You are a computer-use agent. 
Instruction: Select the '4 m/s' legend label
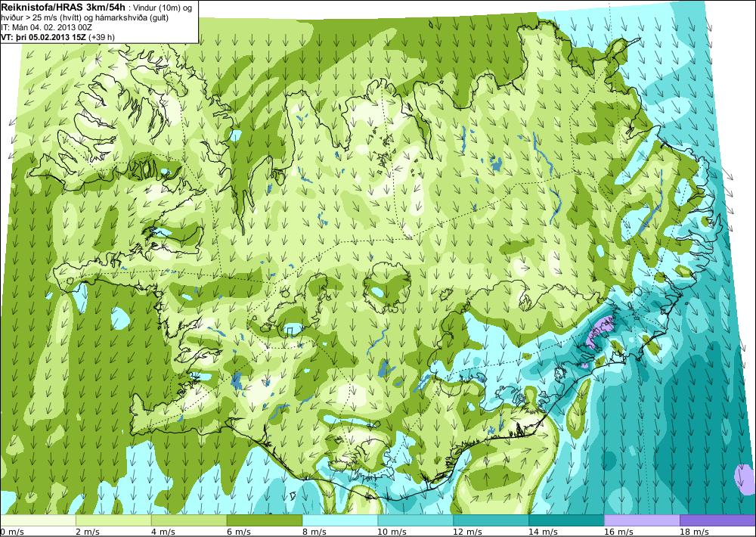[x=163, y=532]
